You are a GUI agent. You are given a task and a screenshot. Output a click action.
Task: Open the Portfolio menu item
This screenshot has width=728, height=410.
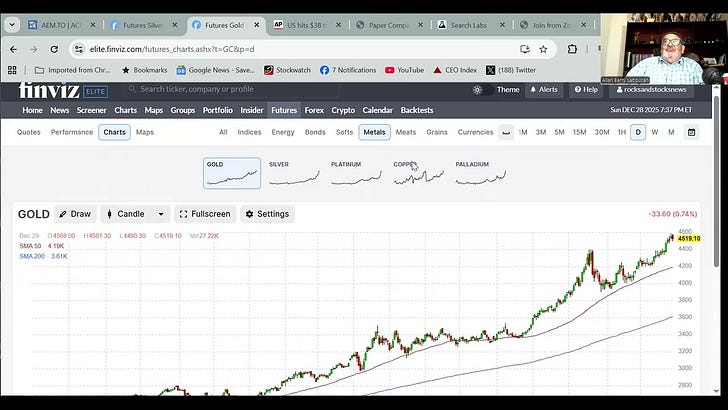(x=217, y=111)
